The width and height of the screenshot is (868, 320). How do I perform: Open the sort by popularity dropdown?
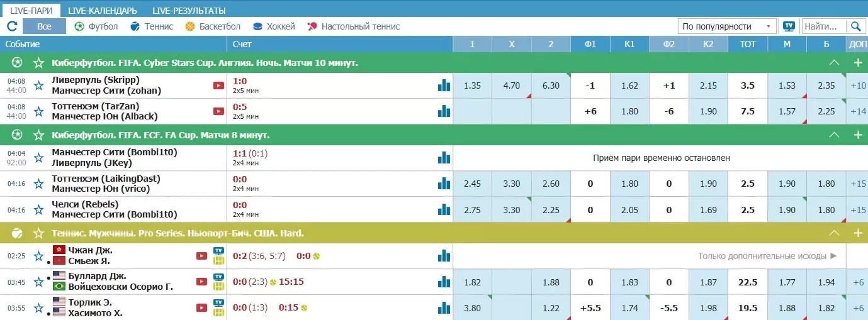[727, 26]
